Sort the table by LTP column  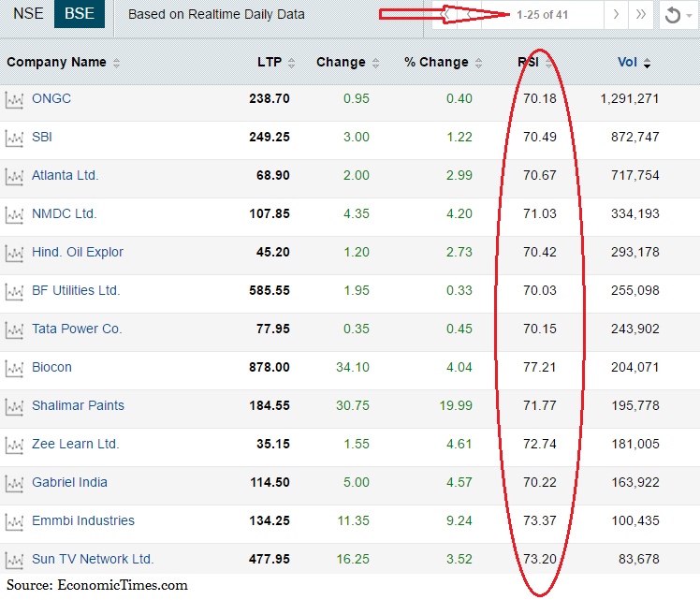pyautogui.click(x=276, y=62)
